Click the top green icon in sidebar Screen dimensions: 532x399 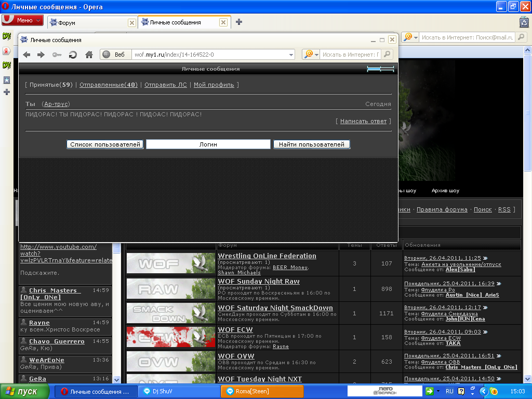click(x=6, y=36)
